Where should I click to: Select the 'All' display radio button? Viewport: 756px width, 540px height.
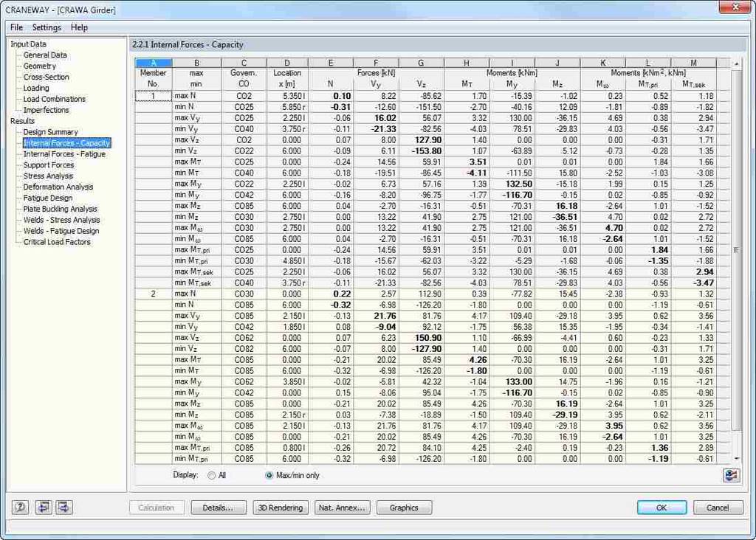(x=212, y=476)
